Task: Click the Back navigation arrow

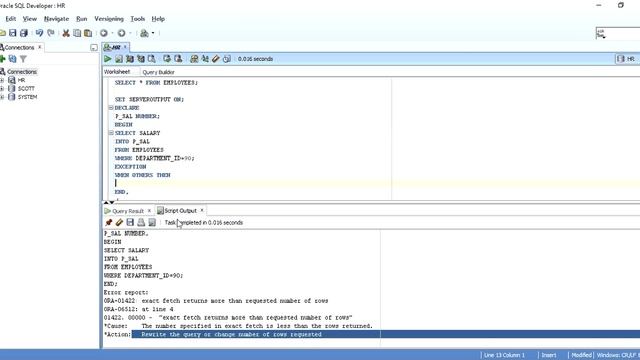Action: coord(104,33)
